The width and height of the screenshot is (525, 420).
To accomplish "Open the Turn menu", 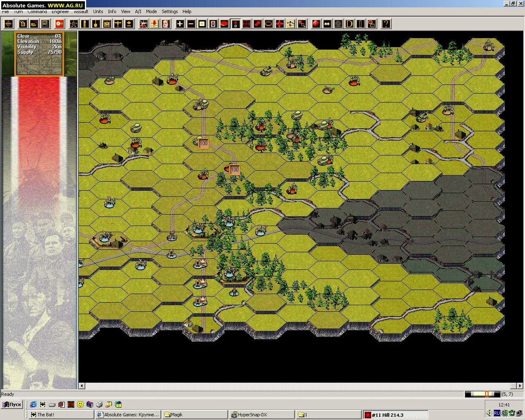I will [18, 11].
